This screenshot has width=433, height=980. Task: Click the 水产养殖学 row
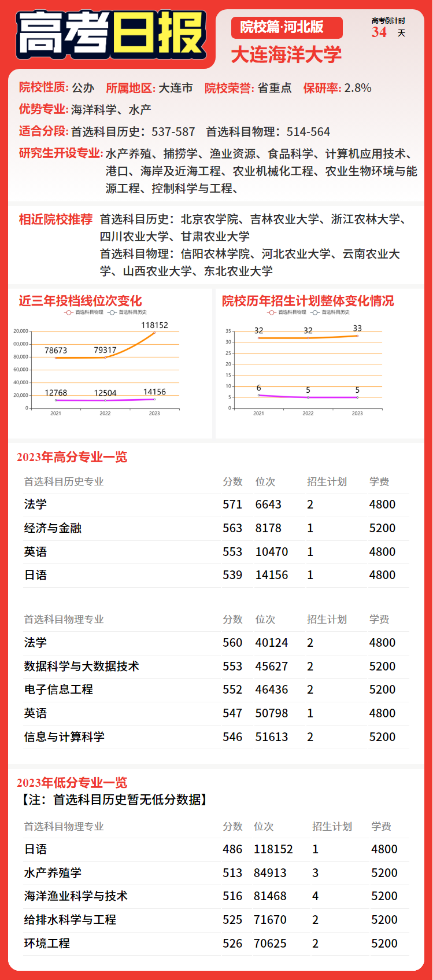point(216,873)
